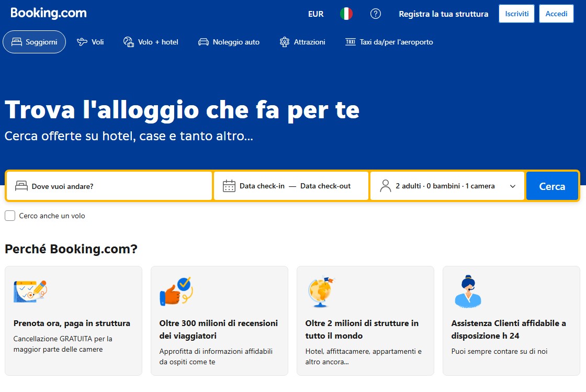Click the globe illustration in properties card

321,292
